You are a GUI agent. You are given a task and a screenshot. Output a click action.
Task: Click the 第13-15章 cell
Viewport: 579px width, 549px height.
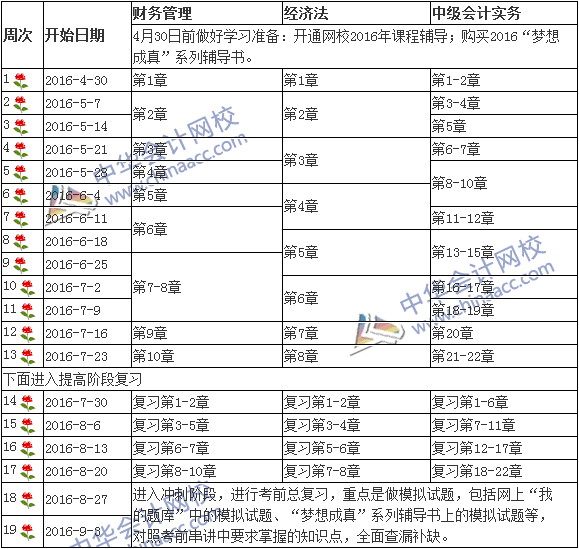point(504,253)
